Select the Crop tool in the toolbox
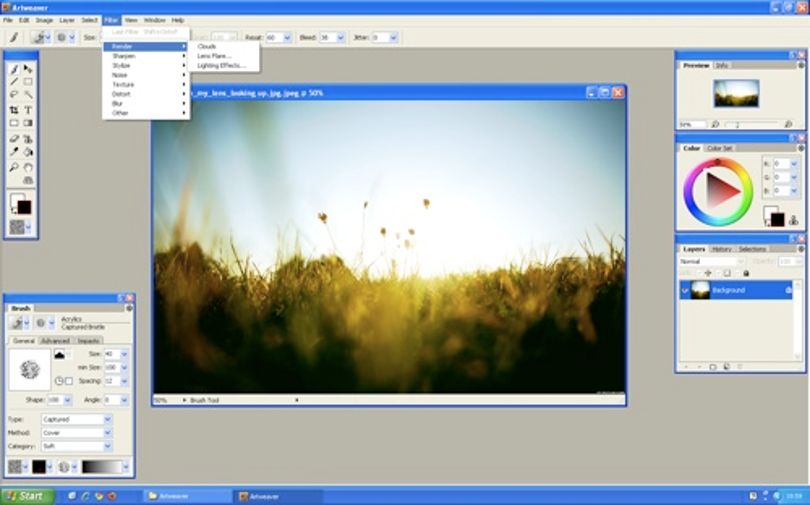 pyautogui.click(x=14, y=110)
